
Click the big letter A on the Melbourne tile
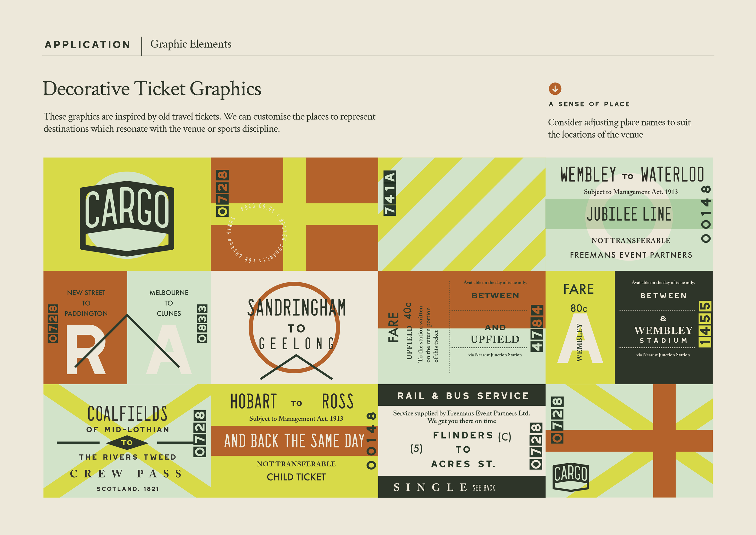tap(169, 350)
